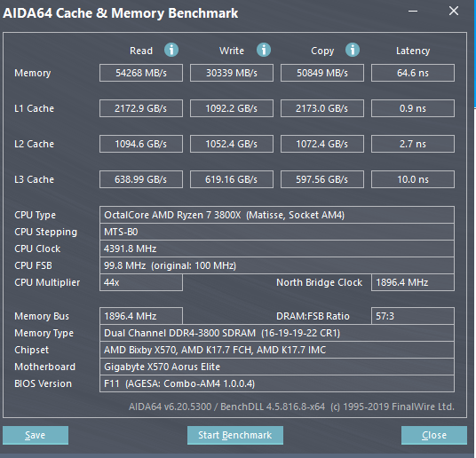Click the Memory row label
Screen dimensions: 476x458
(33, 73)
